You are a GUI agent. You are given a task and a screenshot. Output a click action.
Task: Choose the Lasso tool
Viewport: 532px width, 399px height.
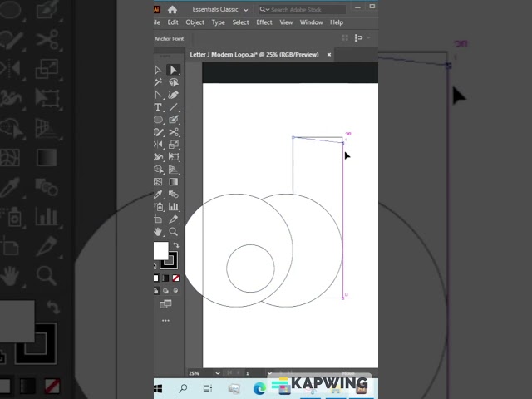click(174, 82)
